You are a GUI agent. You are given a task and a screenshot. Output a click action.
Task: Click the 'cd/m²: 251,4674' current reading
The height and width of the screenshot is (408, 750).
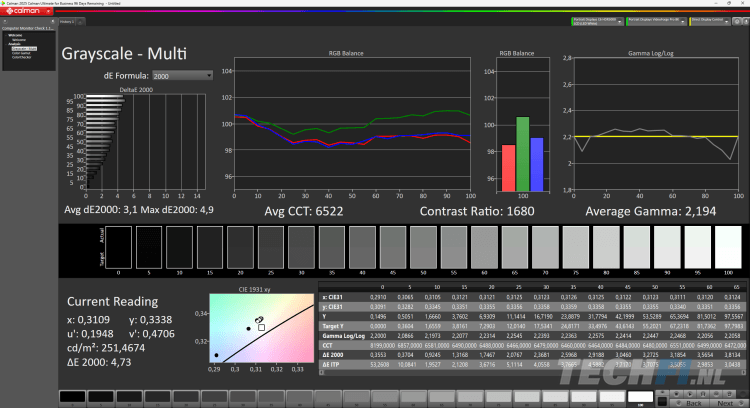coord(106,348)
